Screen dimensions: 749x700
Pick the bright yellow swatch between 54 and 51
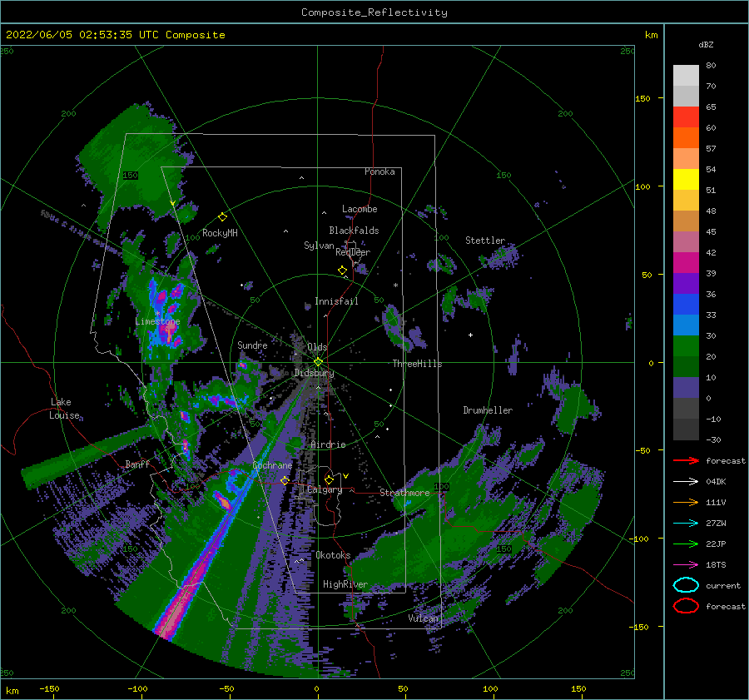(686, 180)
